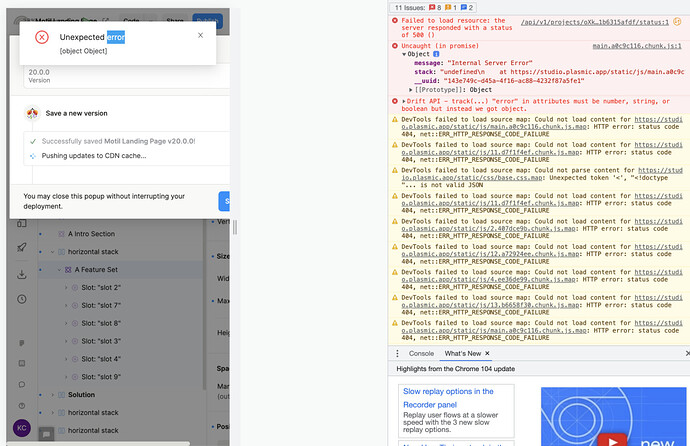Collapse the A Feature Set tree node
The image size is (690, 446).
coord(58,270)
